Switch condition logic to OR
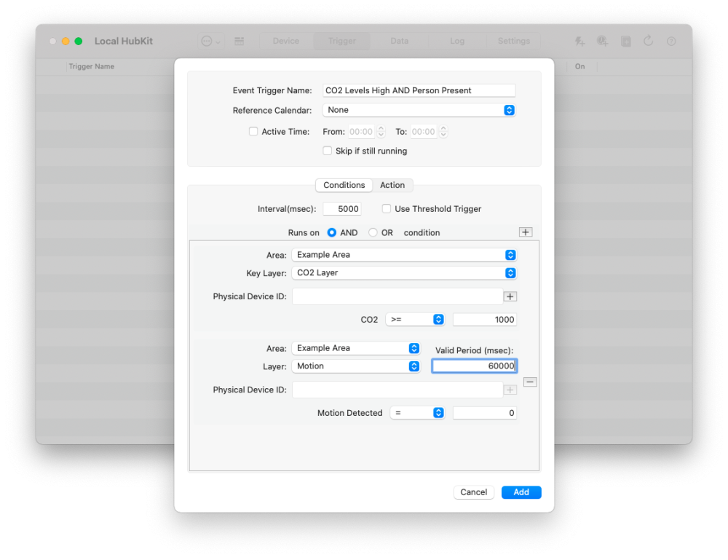The height and width of the screenshot is (560, 728). pyautogui.click(x=372, y=232)
